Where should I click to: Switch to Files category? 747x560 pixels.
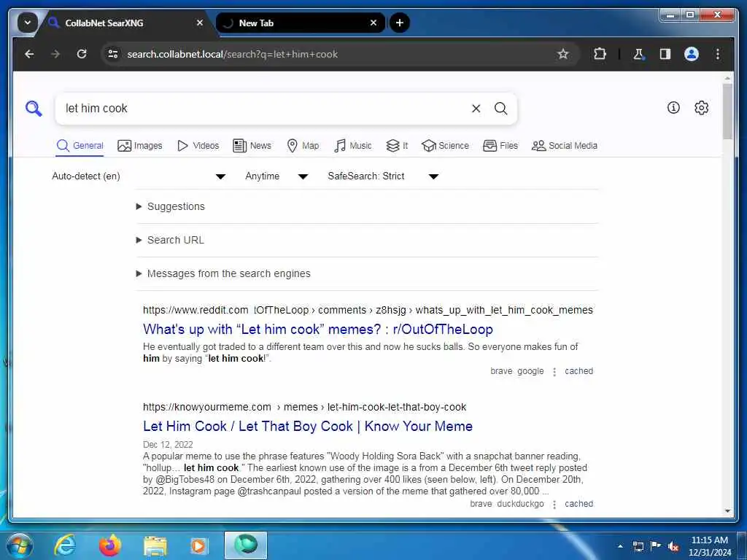pyautogui.click(x=500, y=146)
